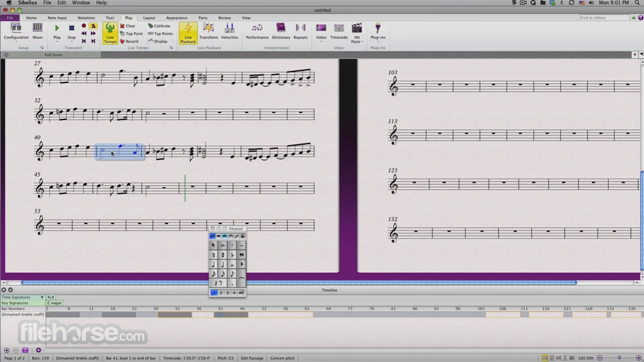The width and height of the screenshot is (644, 362).
Task: Toggle the metronome click button
Action: click(x=93, y=26)
